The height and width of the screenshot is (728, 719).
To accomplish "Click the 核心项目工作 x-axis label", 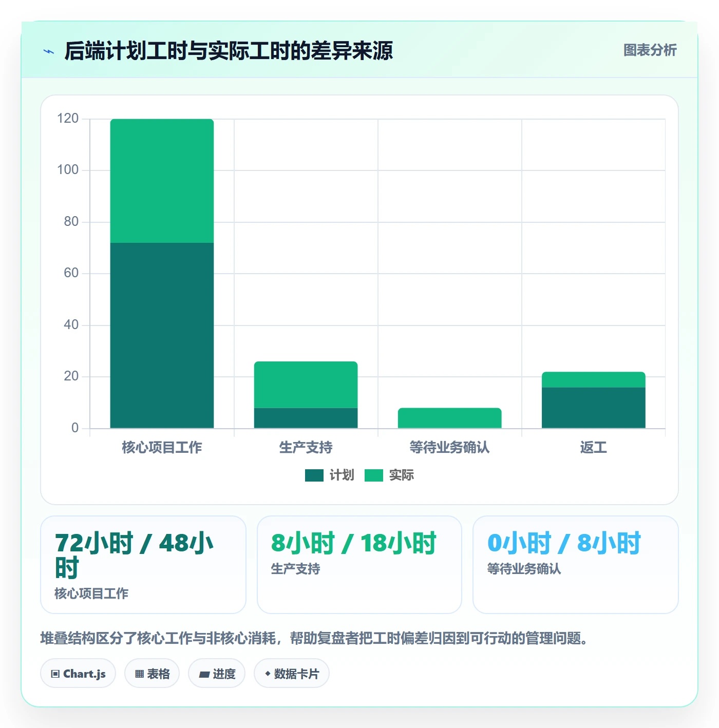I will [x=162, y=448].
